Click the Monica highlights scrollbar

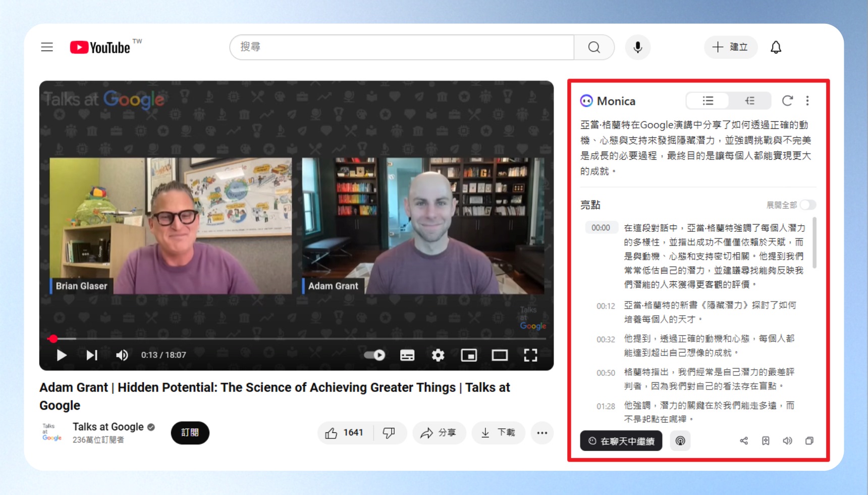pos(815,243)
